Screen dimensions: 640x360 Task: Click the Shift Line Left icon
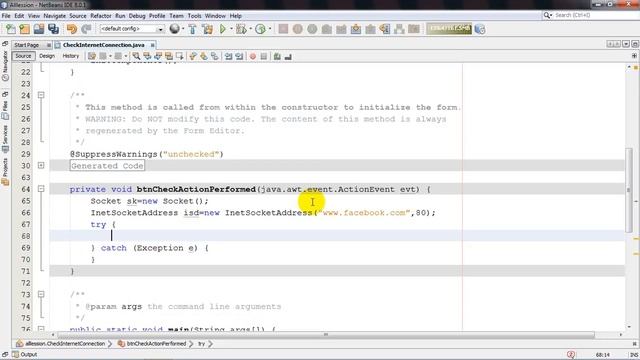point(228,56)
